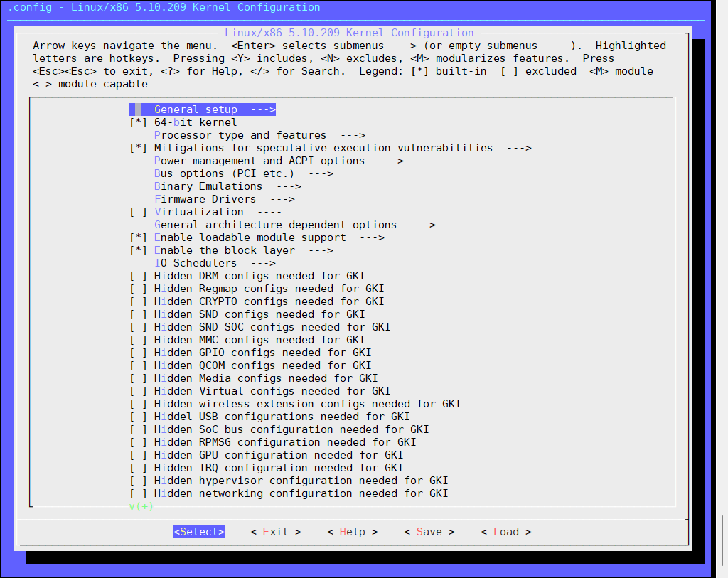Toggle Hidden networking configuration for GKI

click(x=138, y=493)
